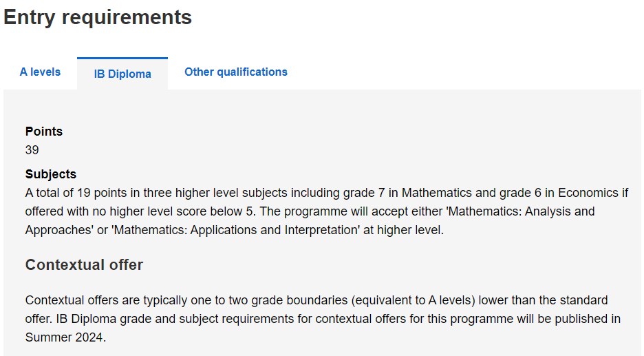Click the Contextual offer heading

point(84,264)
